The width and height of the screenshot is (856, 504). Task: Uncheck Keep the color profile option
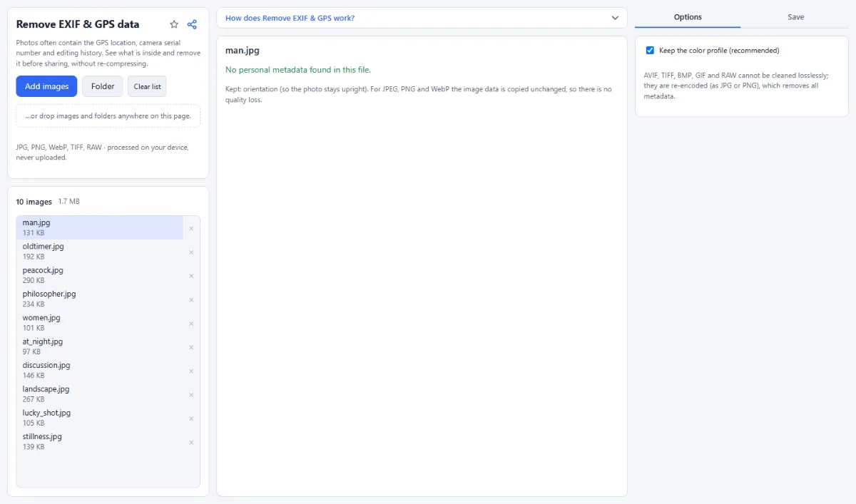point(650,51)
